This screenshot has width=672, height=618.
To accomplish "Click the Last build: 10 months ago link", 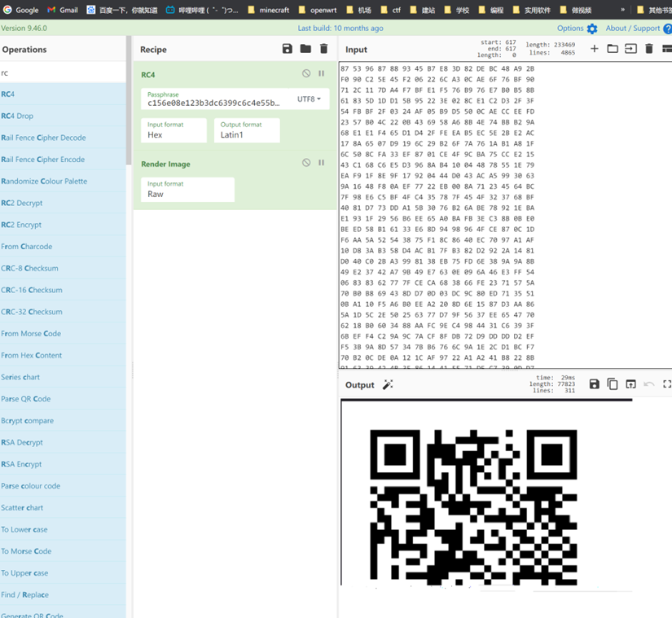I will click(x=340, y=28).
